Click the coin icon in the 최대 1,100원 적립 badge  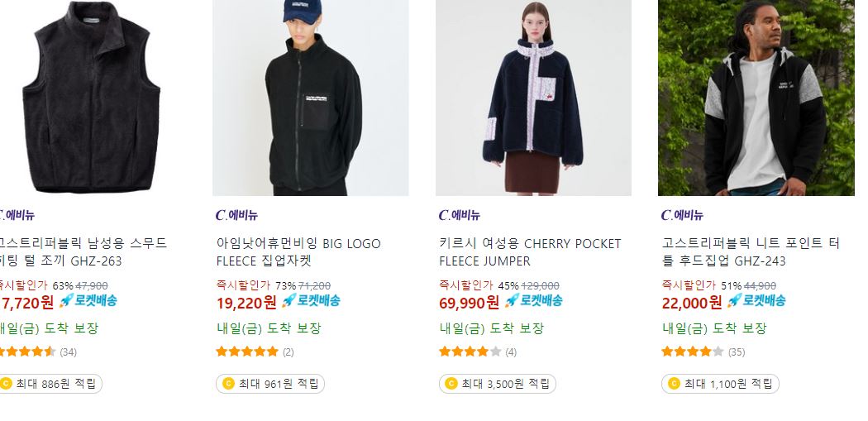674,383
